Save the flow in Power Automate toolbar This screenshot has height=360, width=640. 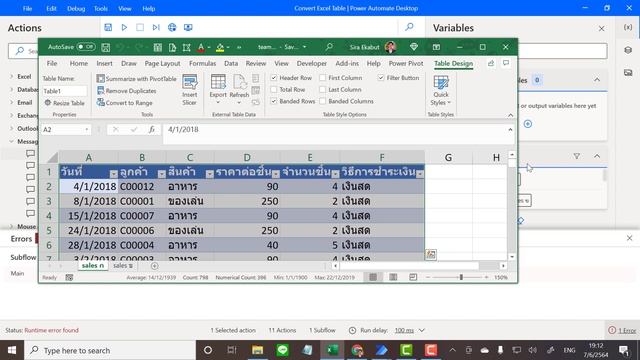click(108, 27)
